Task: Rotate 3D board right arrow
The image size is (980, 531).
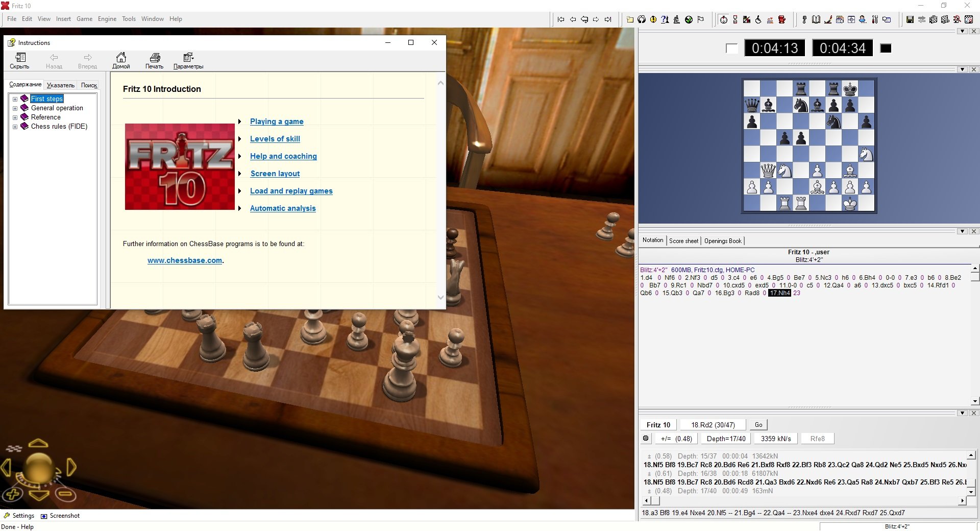Action: click(x=71, y=467)
